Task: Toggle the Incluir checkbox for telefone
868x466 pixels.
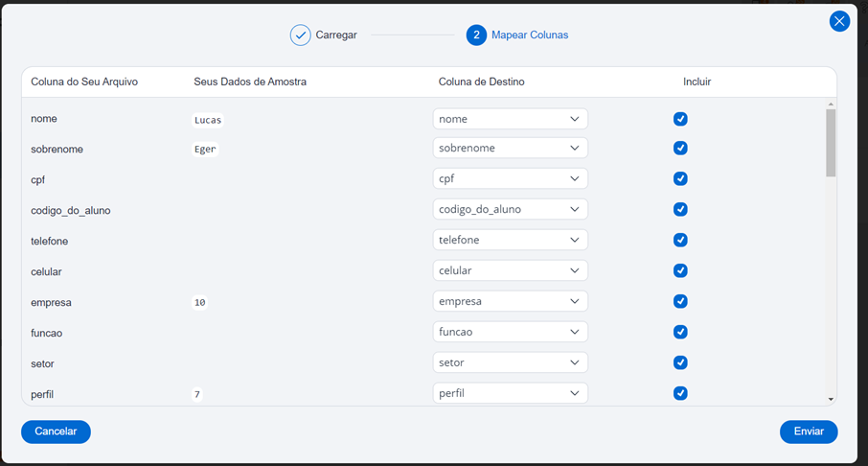Action: pyautogui.click(x=680, y=240)
